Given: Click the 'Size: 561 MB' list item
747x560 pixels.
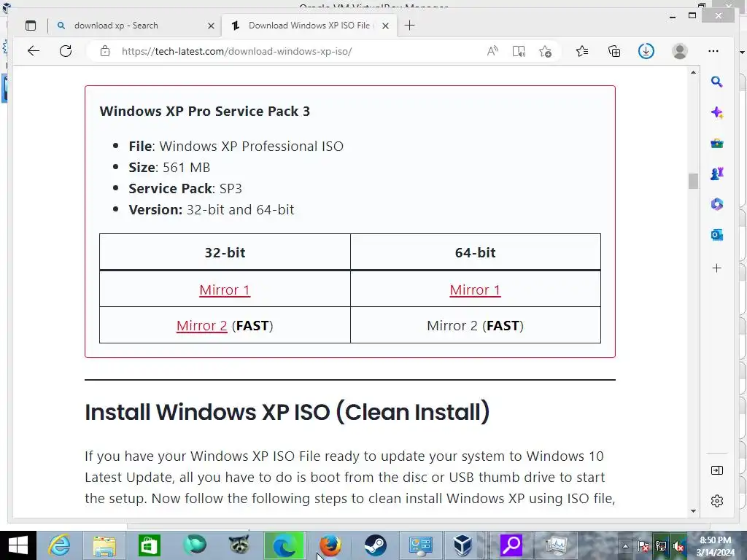Looking at the screenshot, I should [169, 168].
